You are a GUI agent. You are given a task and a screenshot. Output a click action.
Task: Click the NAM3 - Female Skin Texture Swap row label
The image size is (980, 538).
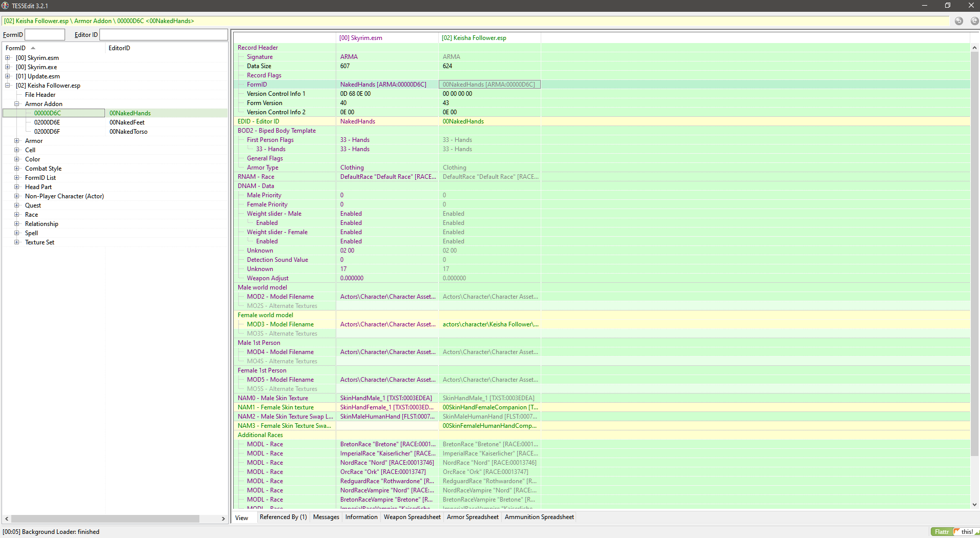tap(284, 426)
